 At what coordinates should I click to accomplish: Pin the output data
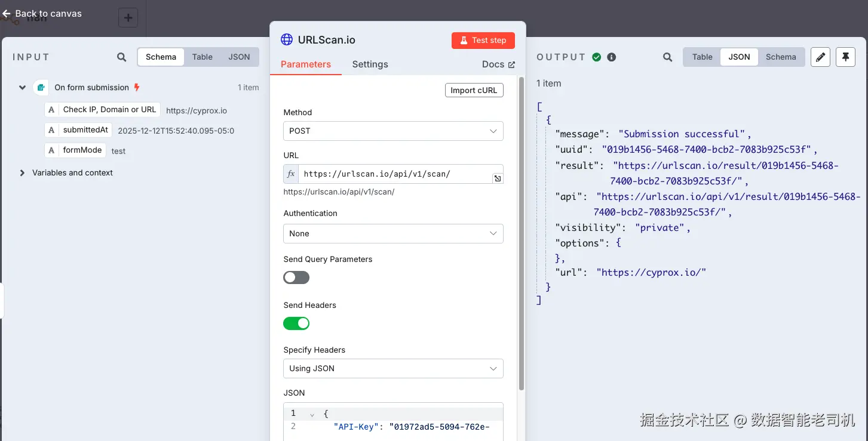point(845,57)
